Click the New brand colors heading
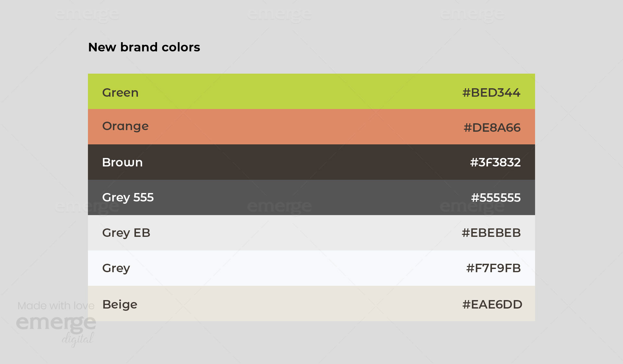623x364 pixels. pyautogui.click(x=144, y=47)
